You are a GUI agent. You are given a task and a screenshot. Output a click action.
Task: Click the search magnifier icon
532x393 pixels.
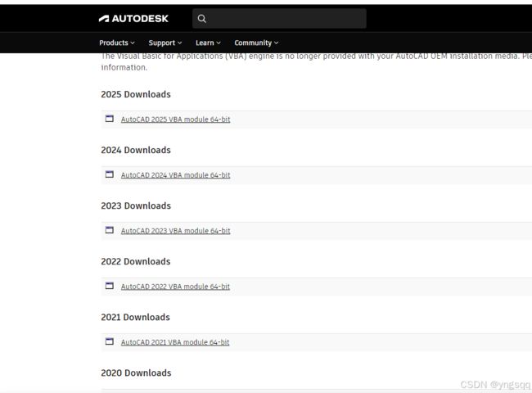click(x=201, y=19)
